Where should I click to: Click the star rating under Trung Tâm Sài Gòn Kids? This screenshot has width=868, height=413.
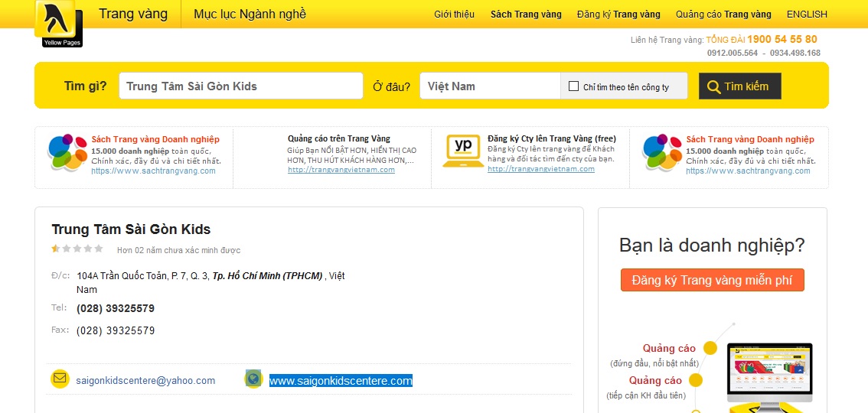pos(77,249)
